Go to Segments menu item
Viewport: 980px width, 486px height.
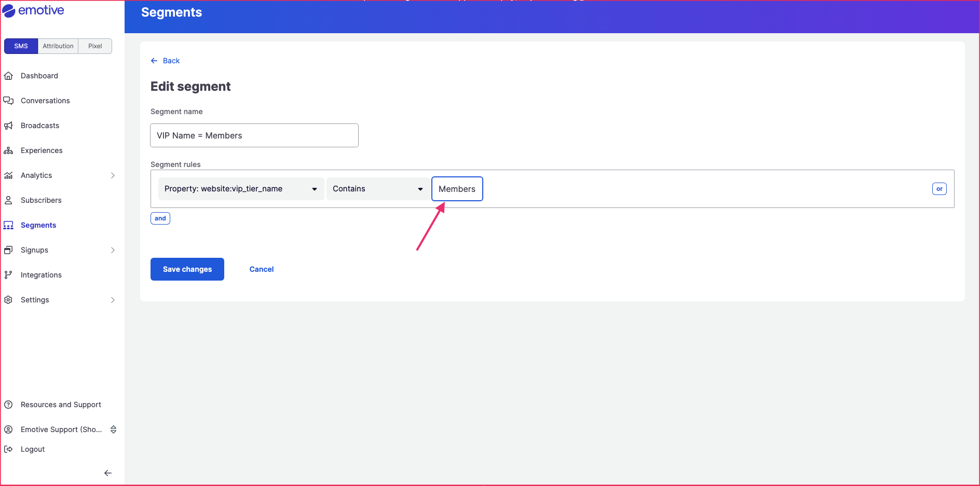38,225
